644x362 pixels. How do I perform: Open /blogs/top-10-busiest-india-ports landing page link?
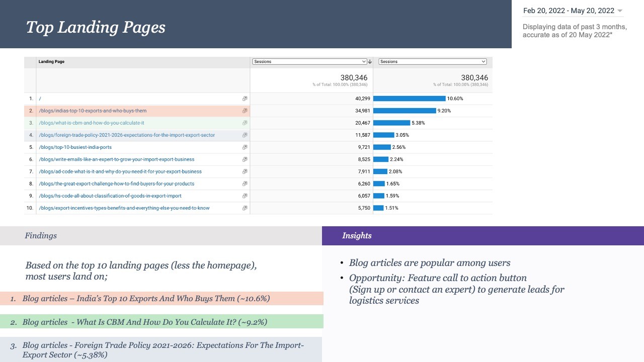tap(75, 147)
